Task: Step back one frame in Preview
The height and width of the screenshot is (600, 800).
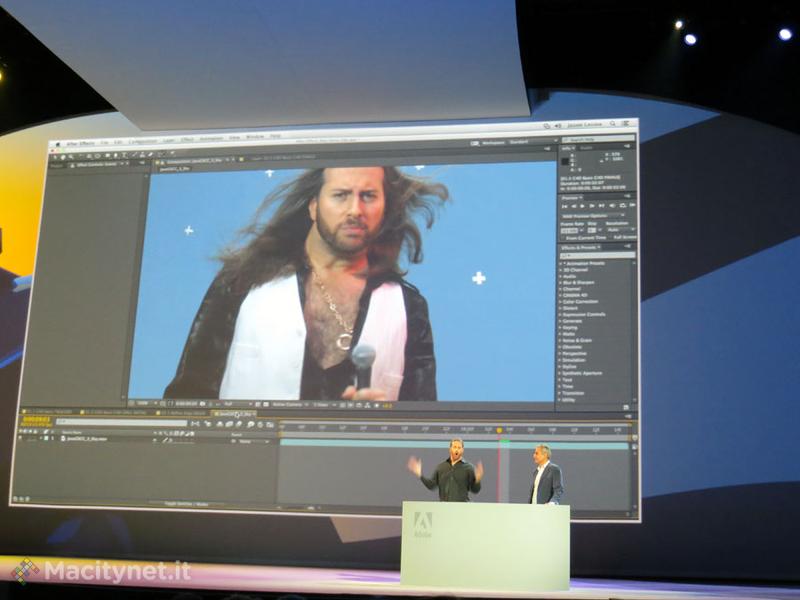Action: pyautogui.click(x=573, y=206)
